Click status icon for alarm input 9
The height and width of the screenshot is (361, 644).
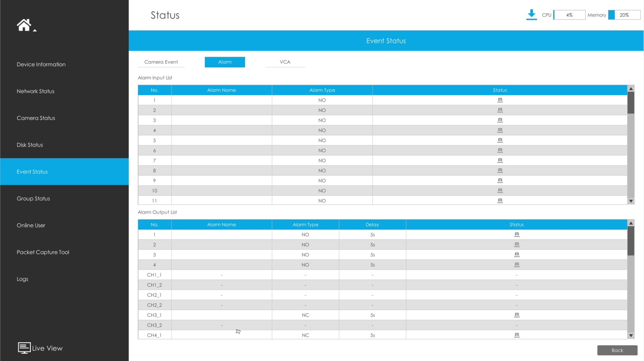coord(500,180)
